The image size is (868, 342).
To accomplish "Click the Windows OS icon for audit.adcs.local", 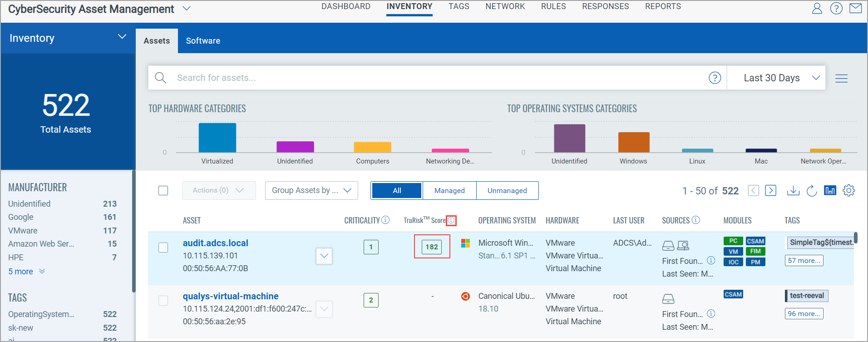I will click(x=465, y=243).
